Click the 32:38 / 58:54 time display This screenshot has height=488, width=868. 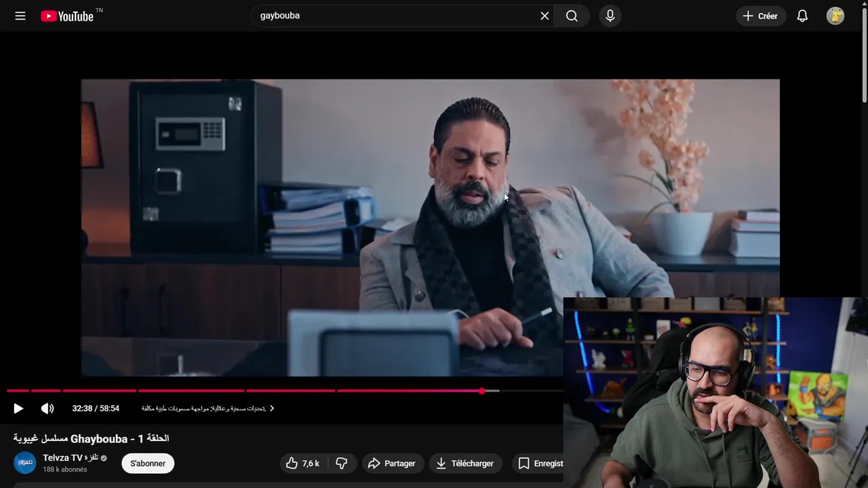[96, 408]
